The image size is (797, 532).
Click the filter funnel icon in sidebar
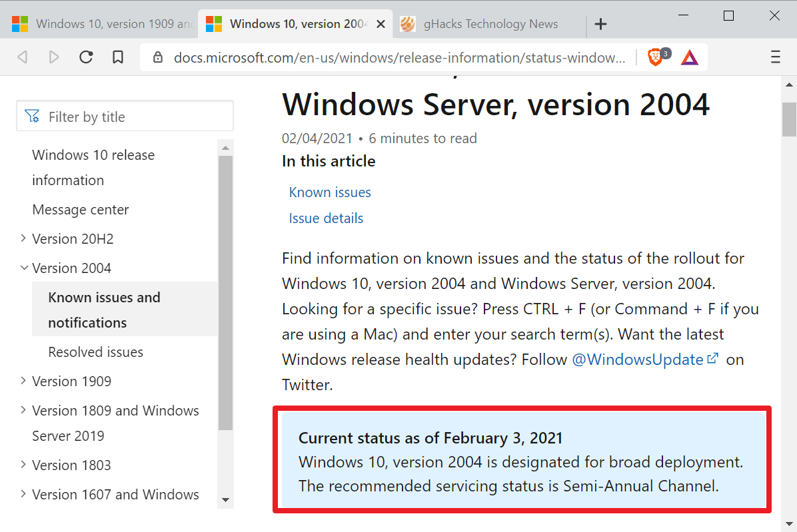tap(32, 117)
